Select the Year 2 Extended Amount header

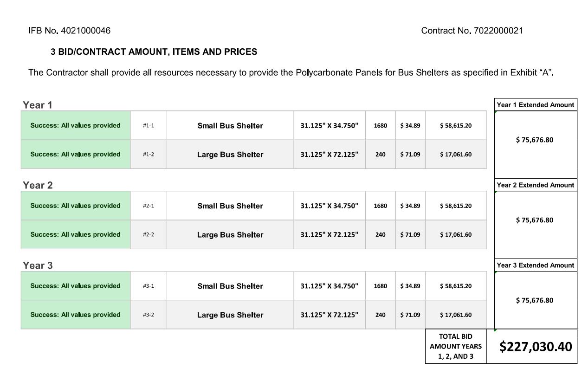click(535, 185)
